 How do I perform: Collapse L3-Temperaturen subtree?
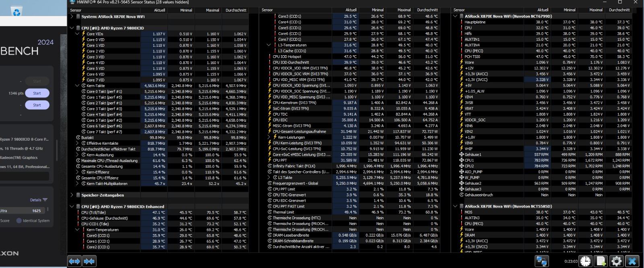coord(269,45)
